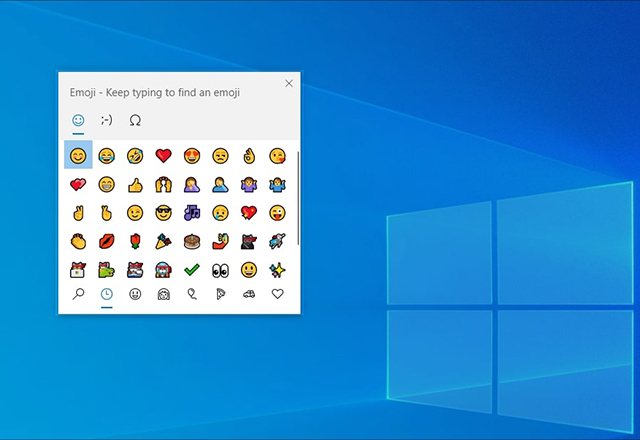Insert the woman shrugging in purple emoji
Image resolution: width=640 pixels, height=440 pixels.
(x=249, y=184)
